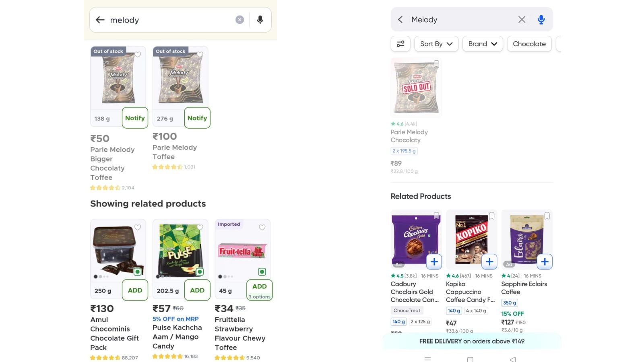Toggle wishlist heart on Amul Chocominis
Viewport: 644px width, 362px height.
click(138, 227)
